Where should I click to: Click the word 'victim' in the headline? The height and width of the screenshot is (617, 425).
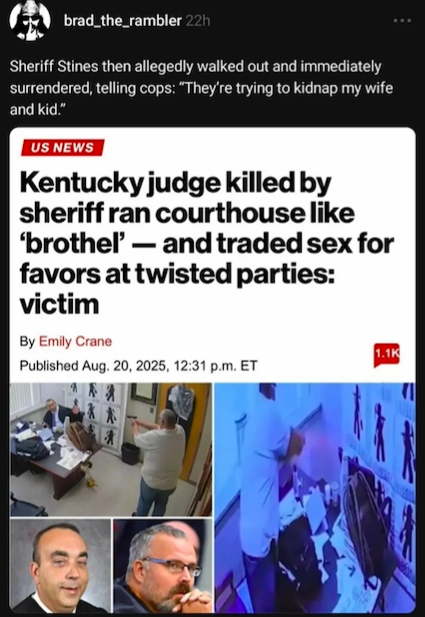tap(59, 304)
